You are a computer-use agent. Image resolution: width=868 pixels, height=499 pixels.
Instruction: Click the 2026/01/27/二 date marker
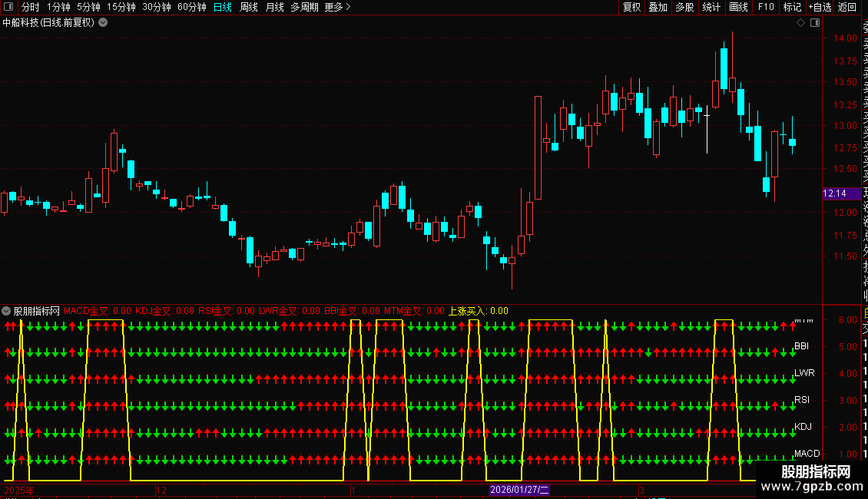click(x=519, y=490)
